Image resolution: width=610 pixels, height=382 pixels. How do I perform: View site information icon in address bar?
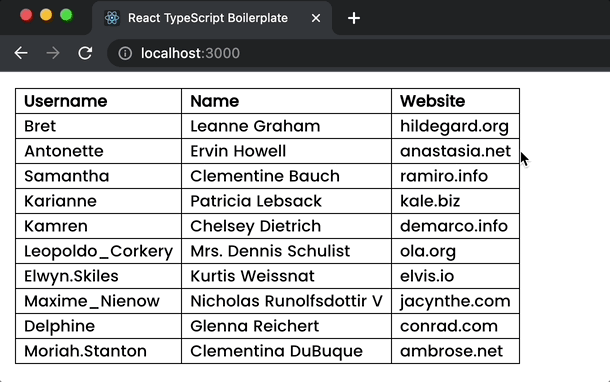[125, 53]
